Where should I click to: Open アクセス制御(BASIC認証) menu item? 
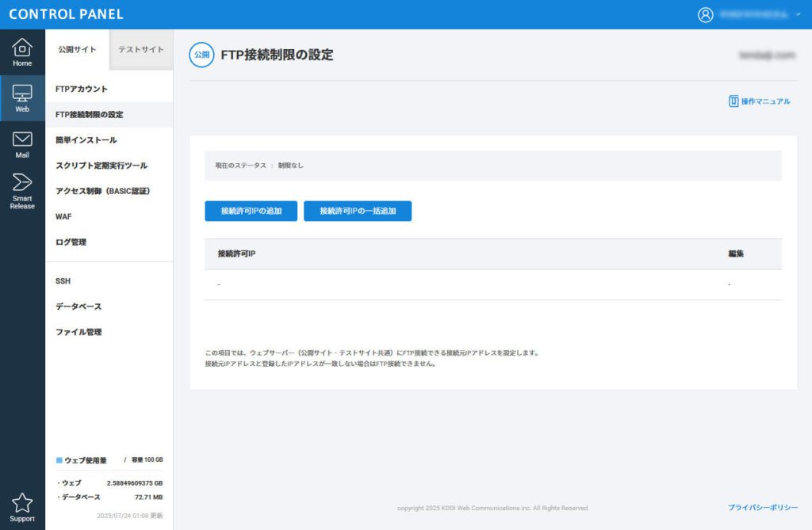[x=109, y=191]
